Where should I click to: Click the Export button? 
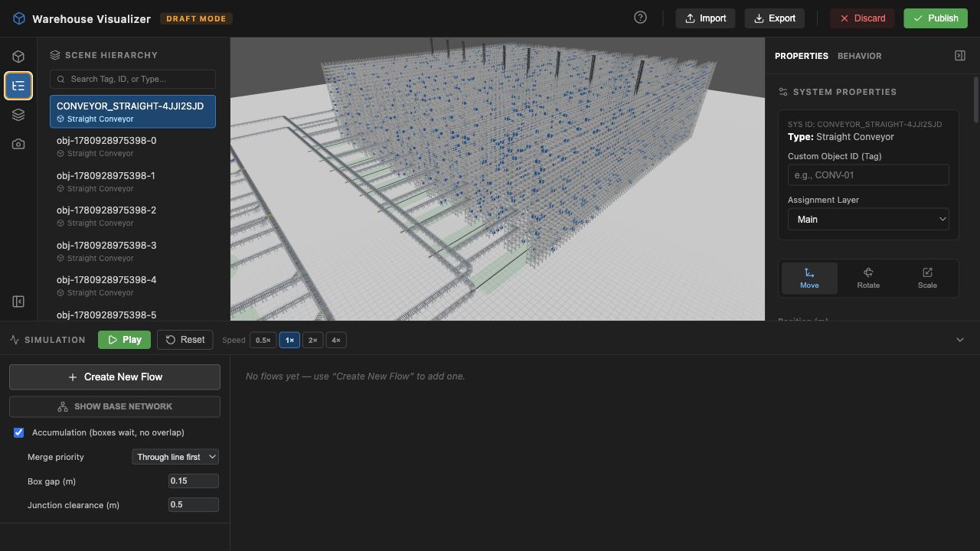[774, 18]
